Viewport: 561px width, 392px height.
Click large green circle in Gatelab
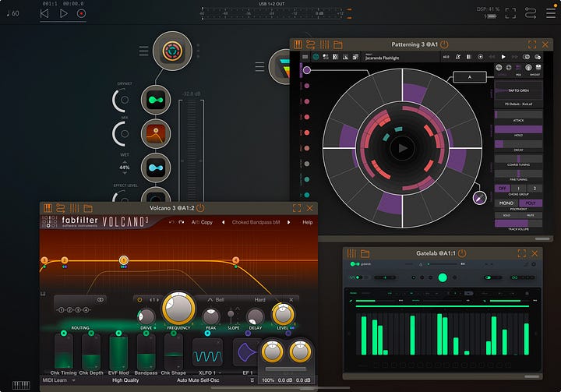pyautogui.click(x=443, y=277)
